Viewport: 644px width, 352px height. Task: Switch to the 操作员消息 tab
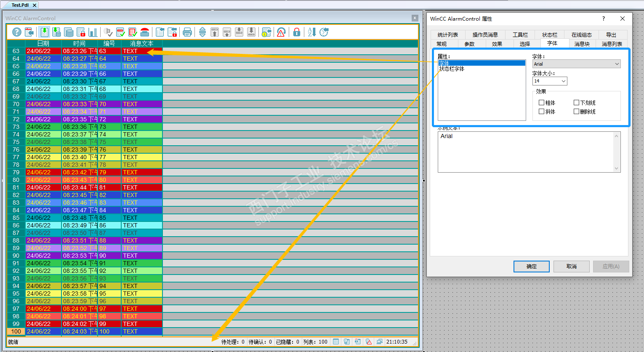coord(485,35)
